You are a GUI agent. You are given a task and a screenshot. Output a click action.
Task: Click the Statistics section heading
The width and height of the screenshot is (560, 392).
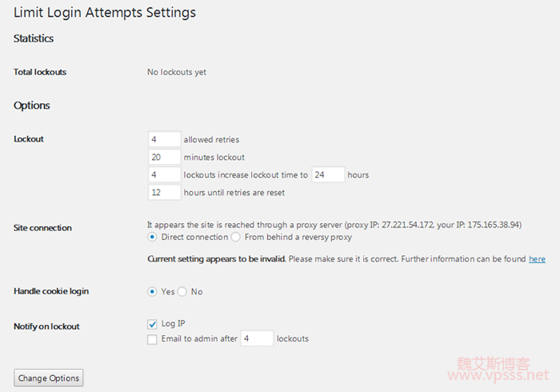pyautogui.click(x=34, y=38)
